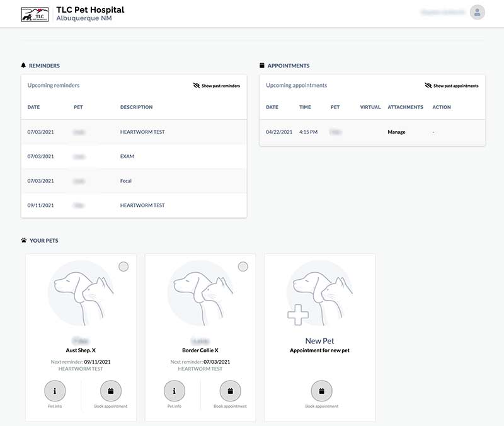Book appointment for New Pet

(x=321, y=391)
